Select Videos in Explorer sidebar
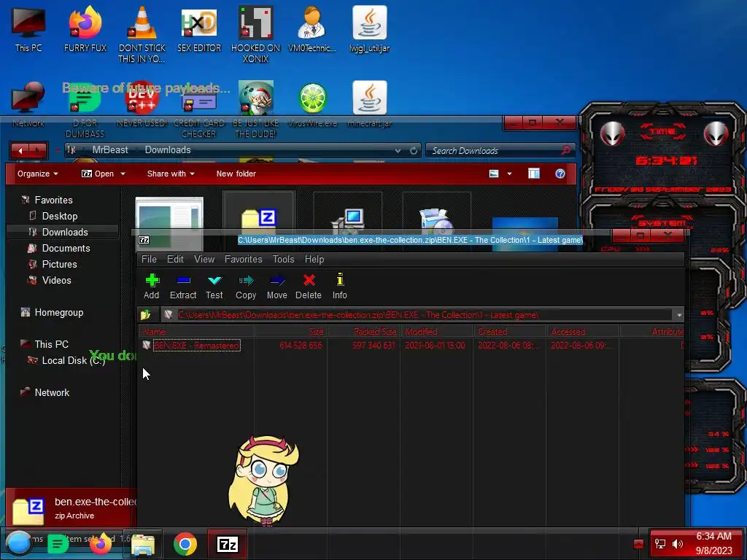This screenshot has height=560, width=747. click(56, 280)
